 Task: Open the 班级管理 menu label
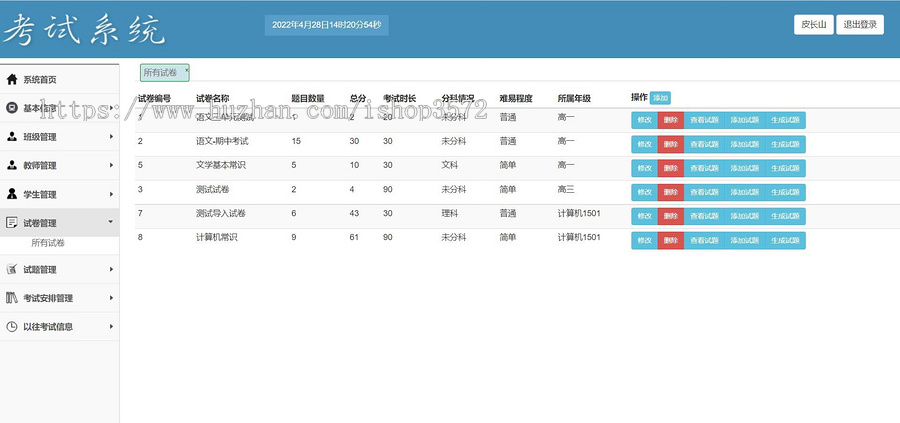[x=40, y=137]
